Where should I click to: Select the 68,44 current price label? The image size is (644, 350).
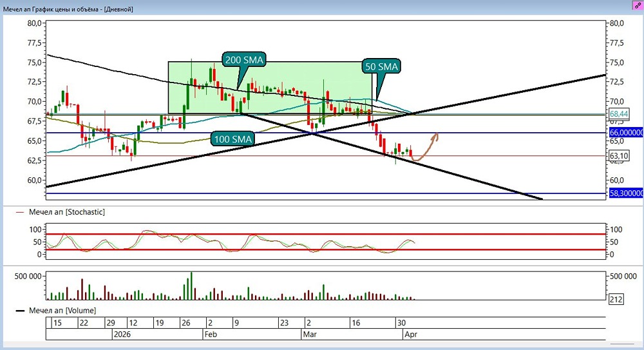(619, 114)
